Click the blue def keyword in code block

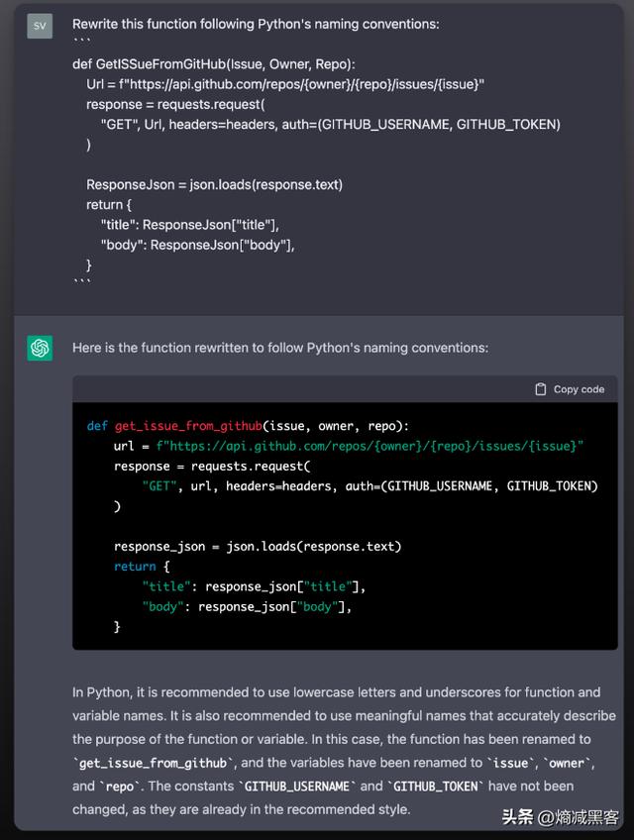(97, 426)
